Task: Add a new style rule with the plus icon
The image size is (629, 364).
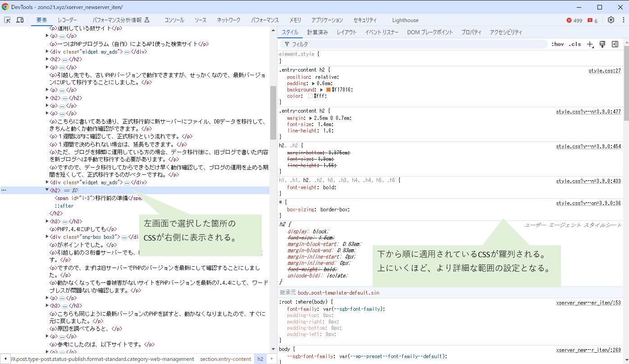Action: [590, 44]
